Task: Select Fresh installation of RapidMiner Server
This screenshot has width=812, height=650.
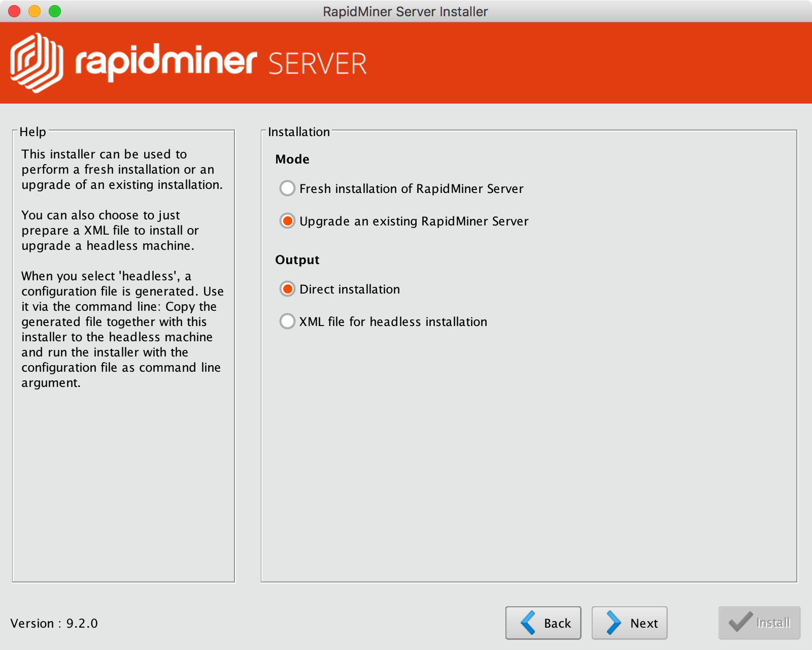Action: pos(287,188)
